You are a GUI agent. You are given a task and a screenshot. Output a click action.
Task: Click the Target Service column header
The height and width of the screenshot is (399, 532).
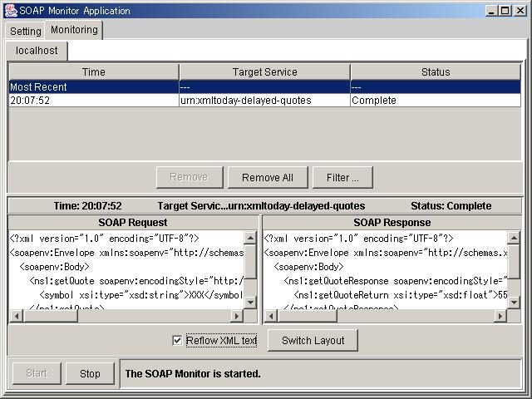(x=264, y=72)
